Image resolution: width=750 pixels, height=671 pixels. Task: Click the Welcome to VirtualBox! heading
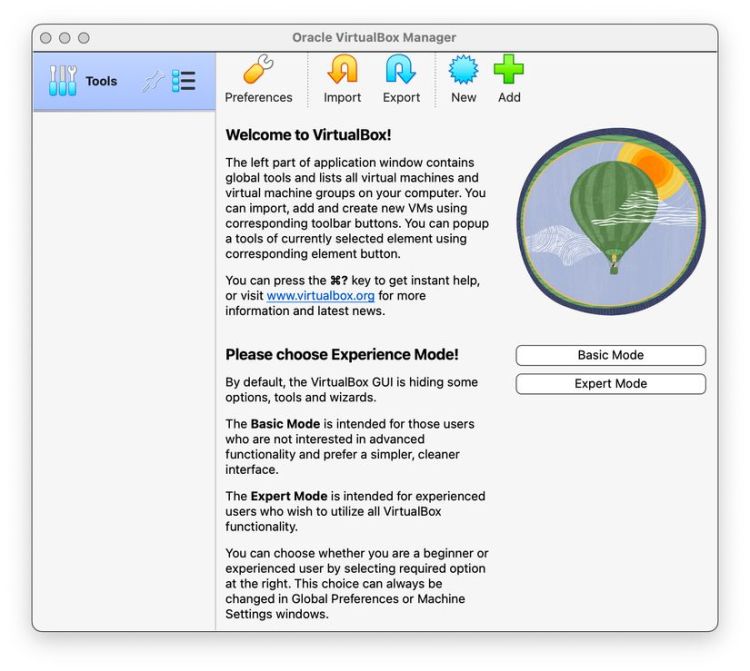point(308,135)
